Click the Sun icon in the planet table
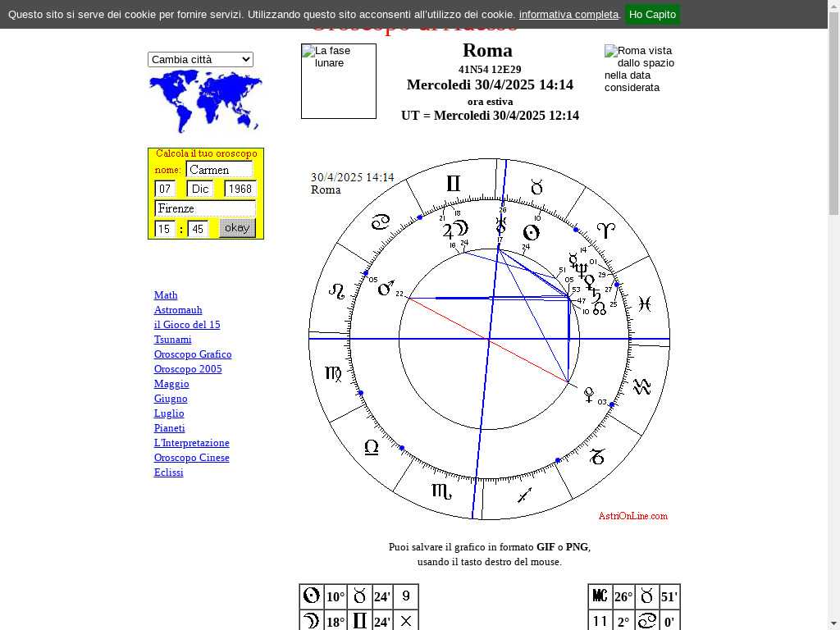The image size is (840, 630). pos(311,596)
